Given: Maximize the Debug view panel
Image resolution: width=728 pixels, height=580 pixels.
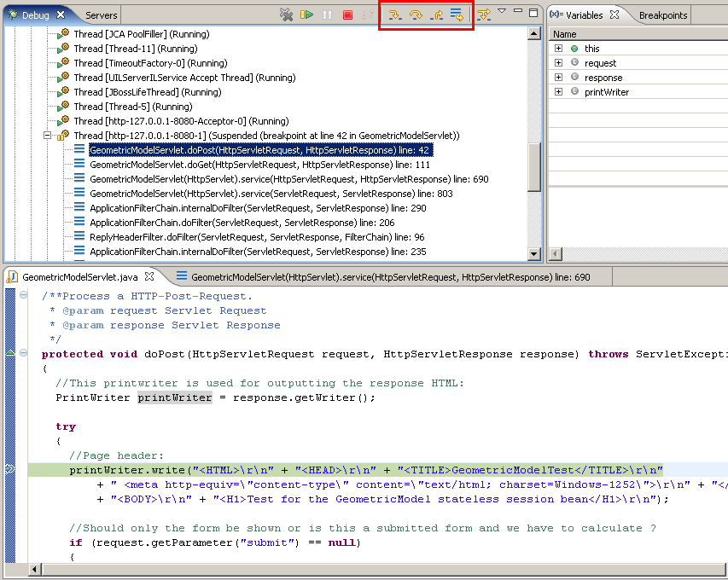Looking at the screenshot, I should coord(533,13).
